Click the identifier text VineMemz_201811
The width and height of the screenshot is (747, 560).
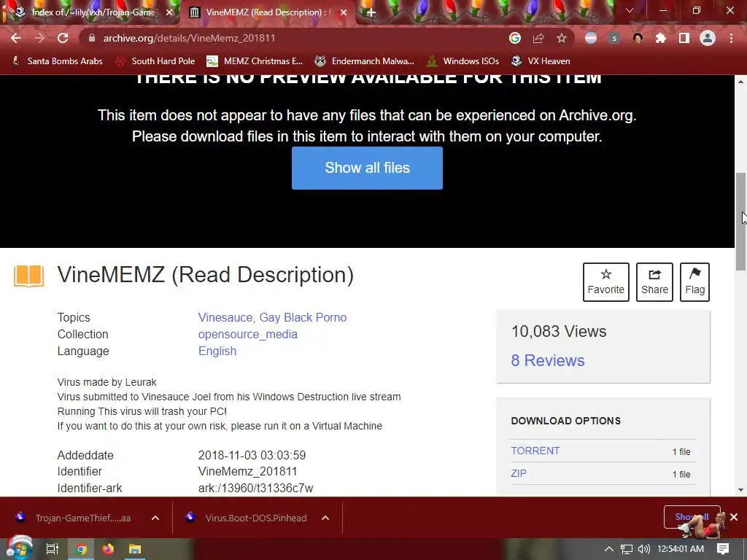click(x=248, y=472)
